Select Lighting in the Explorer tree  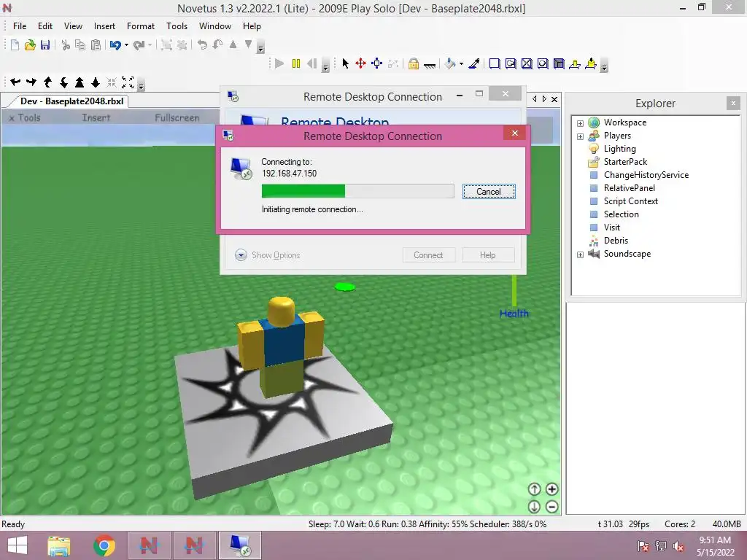[620, 149]
